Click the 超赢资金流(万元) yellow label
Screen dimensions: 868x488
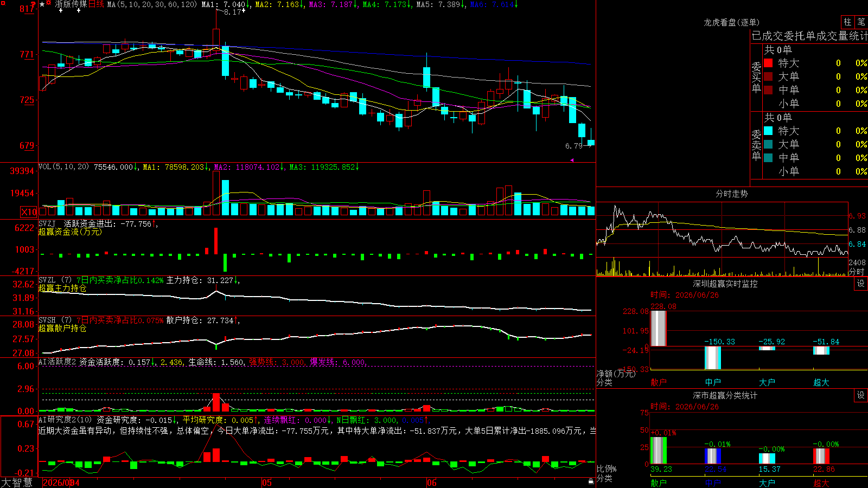[x=70, y=232]
